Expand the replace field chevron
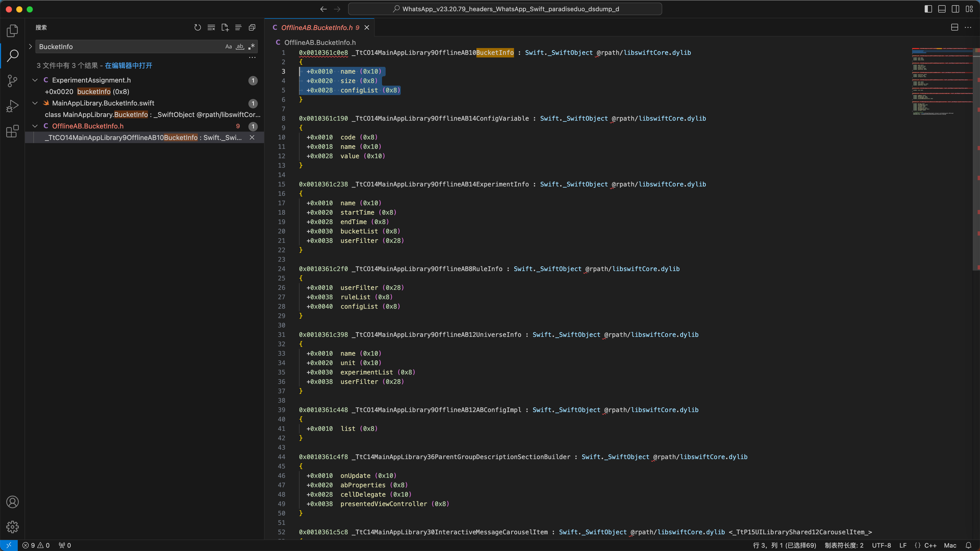Viewport: 980px width, 551px height. [x=31, y=46]
